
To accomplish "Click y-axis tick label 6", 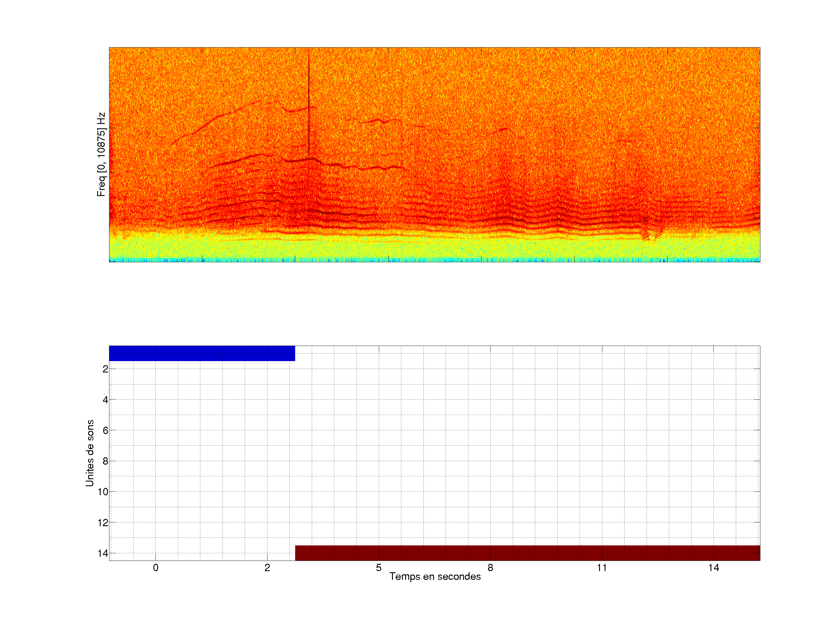I will click(x=105, y=430).
